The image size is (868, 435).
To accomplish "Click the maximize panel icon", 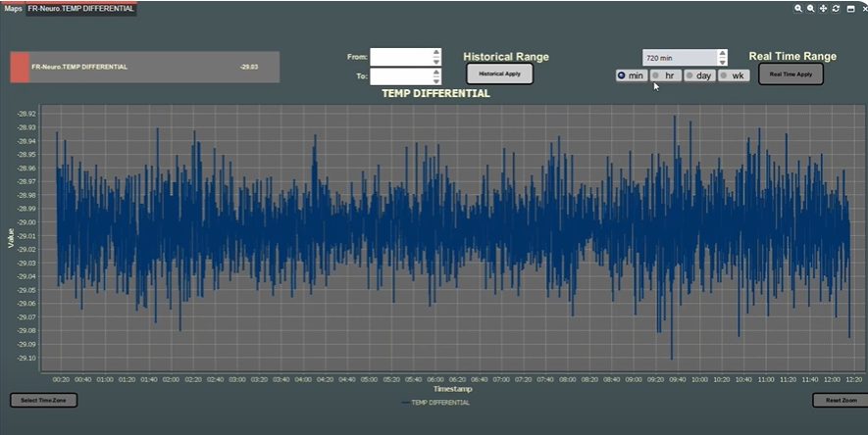I will pyautogui.click(x=849, y=8).
